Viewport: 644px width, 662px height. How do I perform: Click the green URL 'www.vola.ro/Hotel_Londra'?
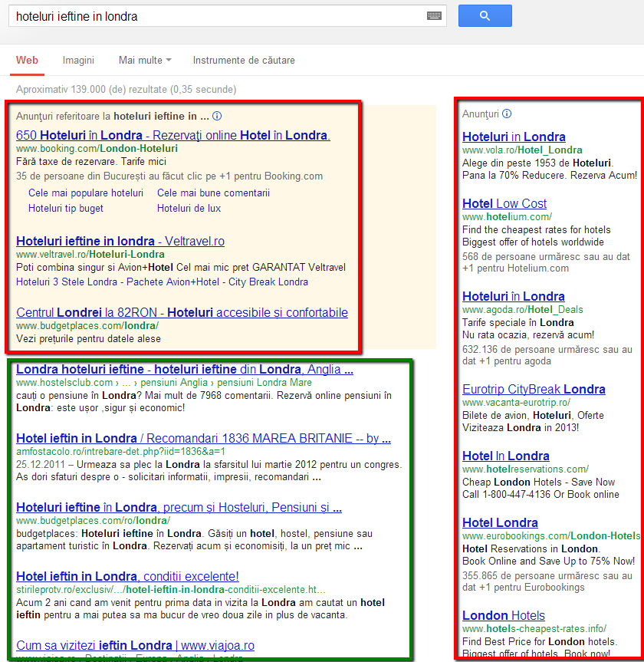pyautogui.click(x=522, y=150)
